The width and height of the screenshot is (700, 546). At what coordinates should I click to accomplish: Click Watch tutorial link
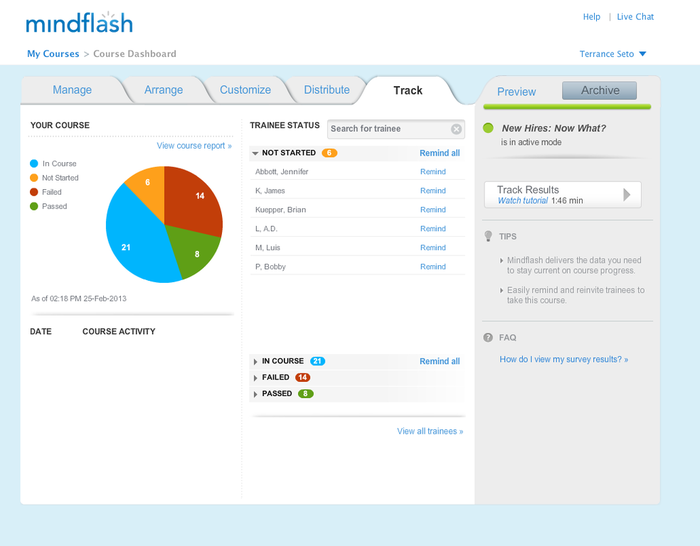coord(523,201)
